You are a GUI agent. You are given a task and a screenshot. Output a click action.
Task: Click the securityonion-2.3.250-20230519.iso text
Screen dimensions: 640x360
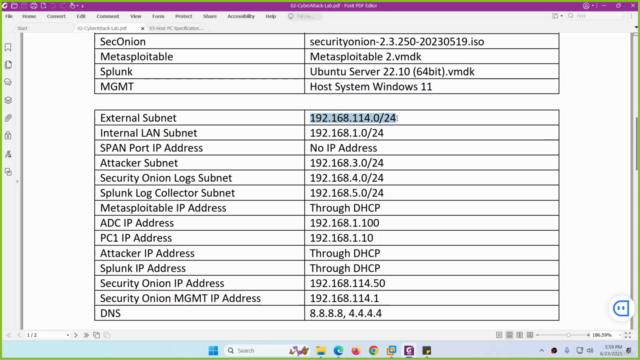(x=397, y=42)
